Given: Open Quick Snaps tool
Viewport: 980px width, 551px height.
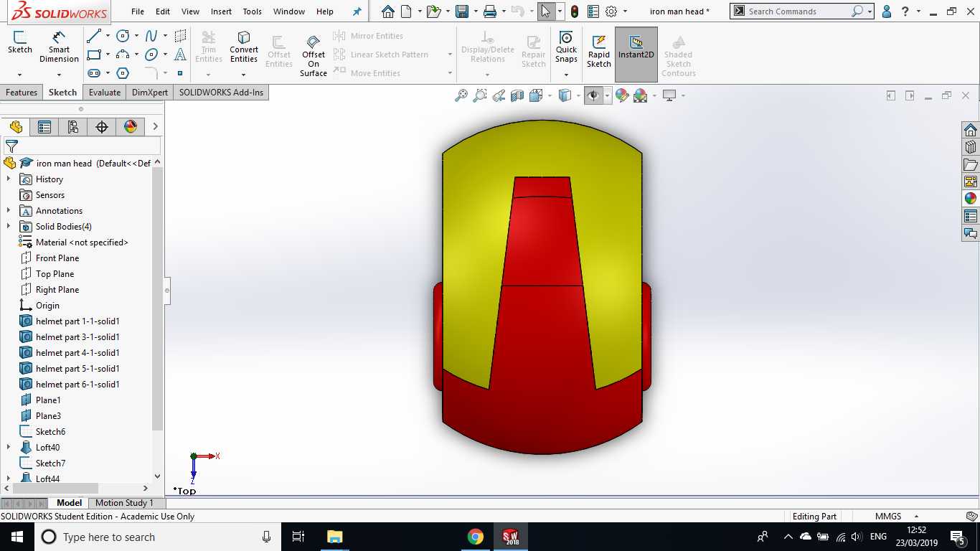Looking at the screenshot, I should tap(566, 47).
